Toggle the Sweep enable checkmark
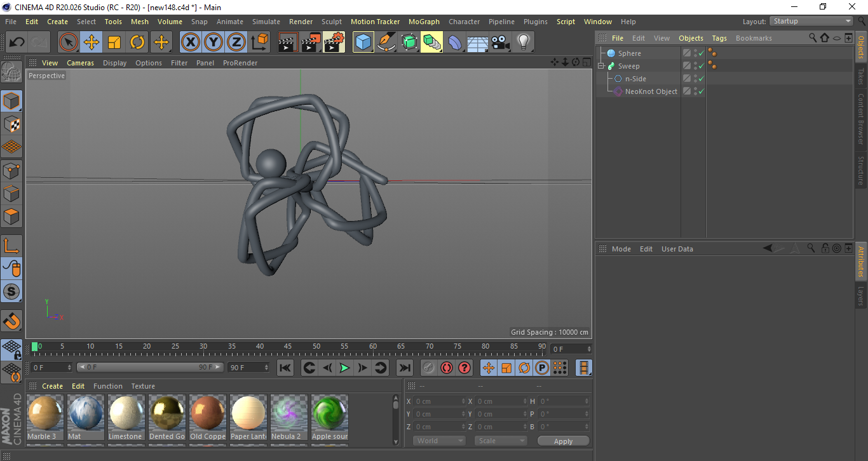The width and height of the screenshot is (868, 461). 702,66
